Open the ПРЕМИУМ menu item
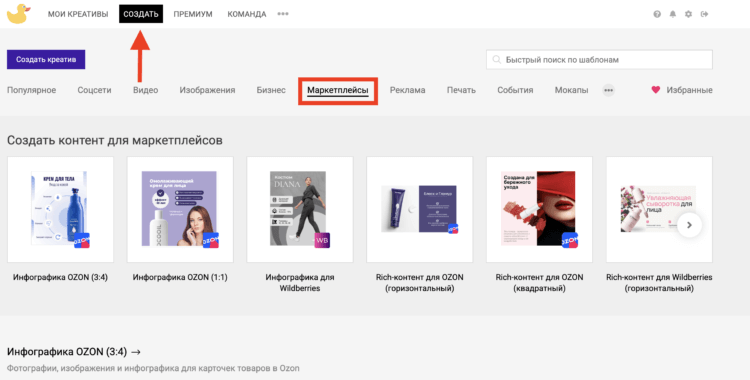The image size is (750, 380). [193, 14]
